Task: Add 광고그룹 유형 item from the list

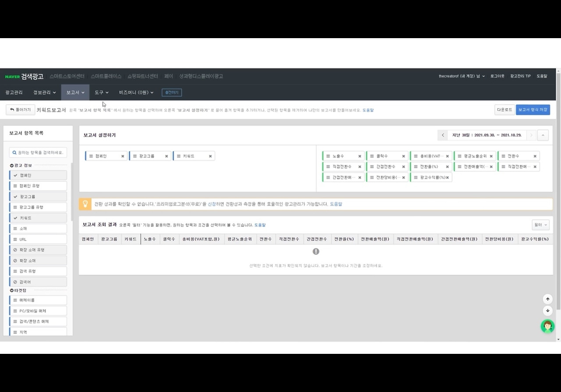Action: point(38,207)
